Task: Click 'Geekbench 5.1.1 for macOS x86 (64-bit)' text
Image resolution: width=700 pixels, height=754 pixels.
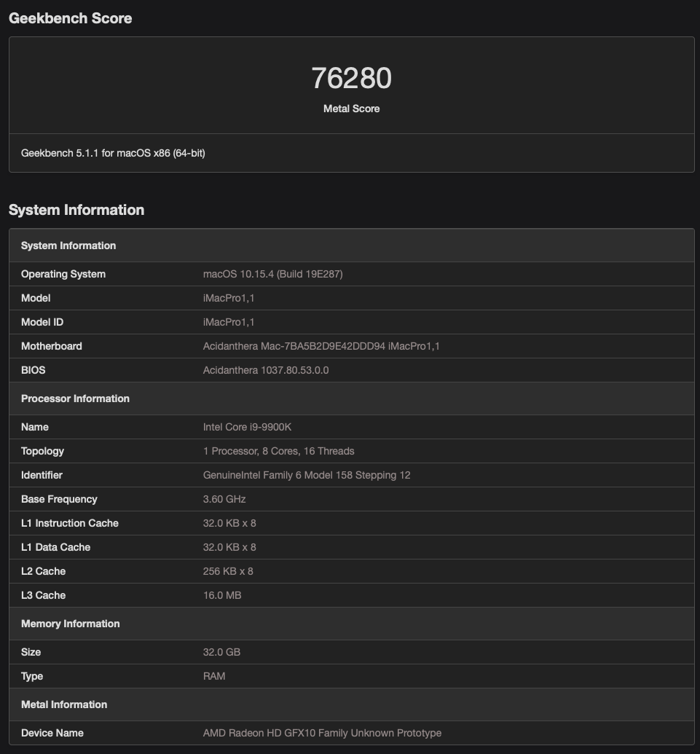Action: 113,153
